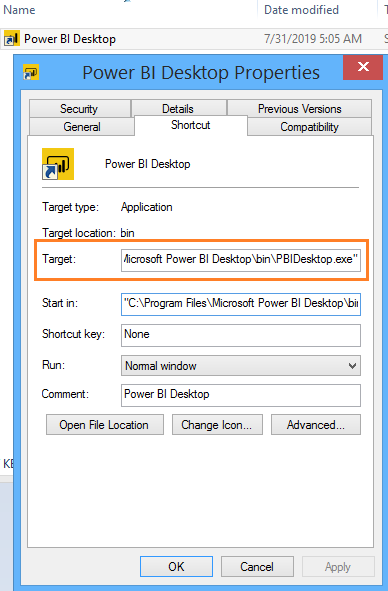Click the Target type value Application

pyautogui.click(x=147, y=207)
